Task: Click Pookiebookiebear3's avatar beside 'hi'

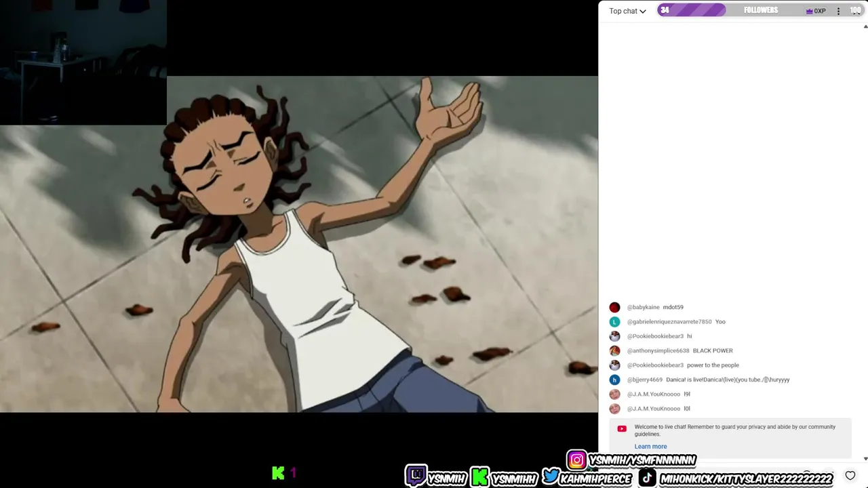Action: [x=614, y=336]
